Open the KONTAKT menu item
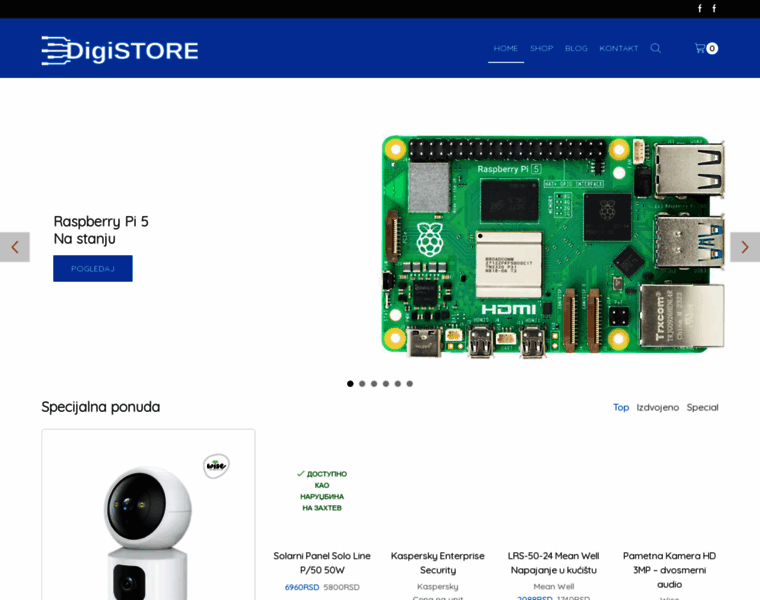The image size is (760, 600). [618, 48]
